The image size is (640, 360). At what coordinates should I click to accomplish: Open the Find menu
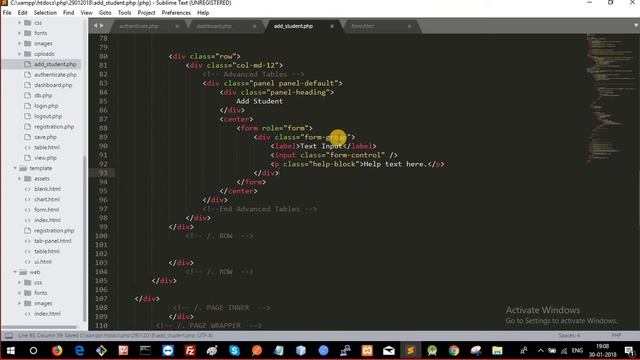pos(69,13)
